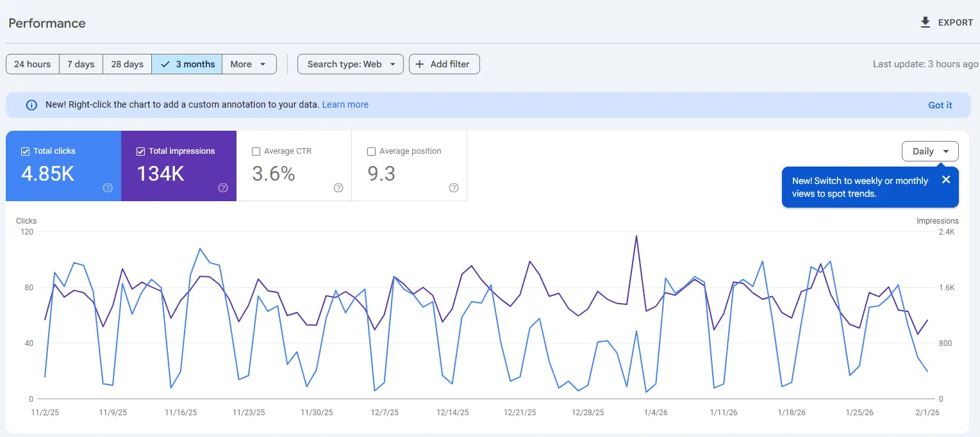Click help icon on Average position card
The image size is (980, 437).
pyautogui.click(x=454, y=188)
